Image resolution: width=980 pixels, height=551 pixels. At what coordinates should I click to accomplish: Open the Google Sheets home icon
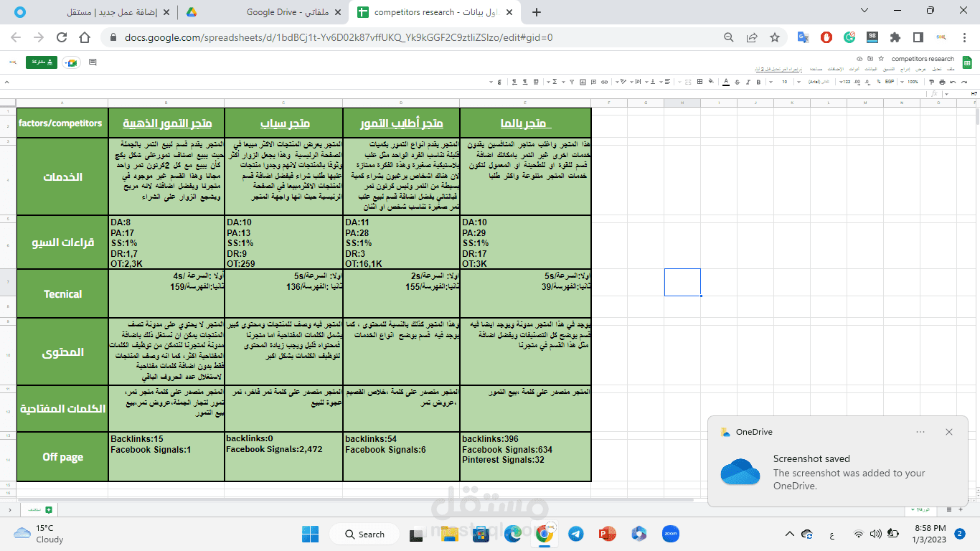click(x=966, y=62)
